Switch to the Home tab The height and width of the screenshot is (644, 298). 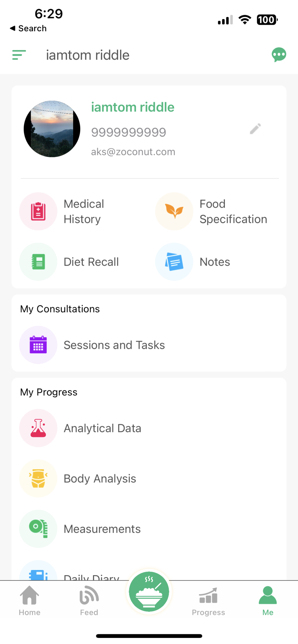click(30, 601)
